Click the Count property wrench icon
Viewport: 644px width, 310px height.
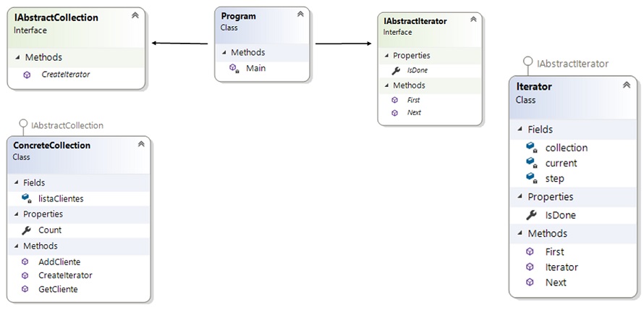tap(26, 230)
